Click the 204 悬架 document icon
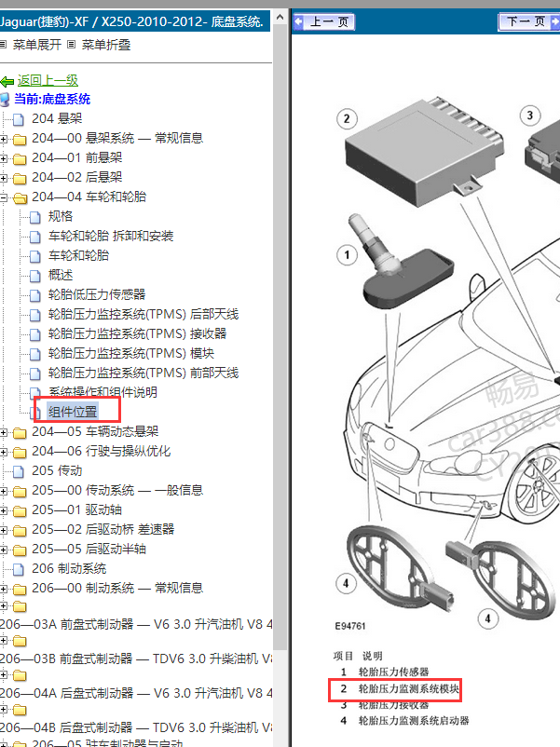Screen dimensions: 560x747 click(19, 119)
